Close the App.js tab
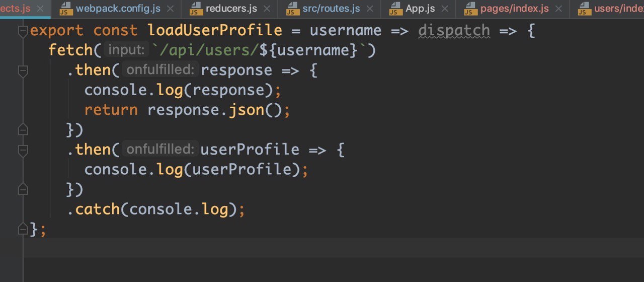 tap(445, 9)
